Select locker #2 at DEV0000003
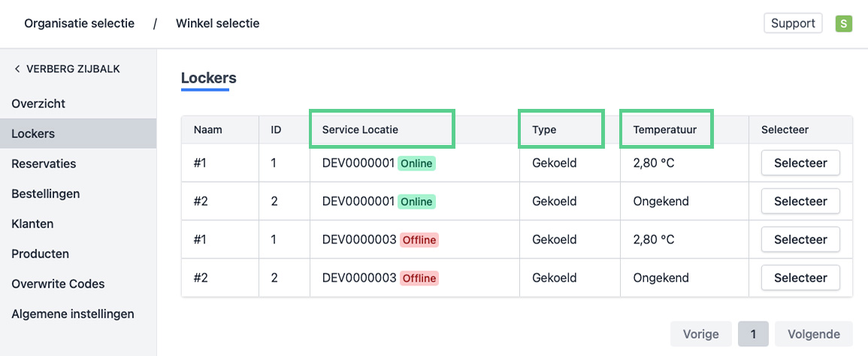 click(x=800, y=278)
